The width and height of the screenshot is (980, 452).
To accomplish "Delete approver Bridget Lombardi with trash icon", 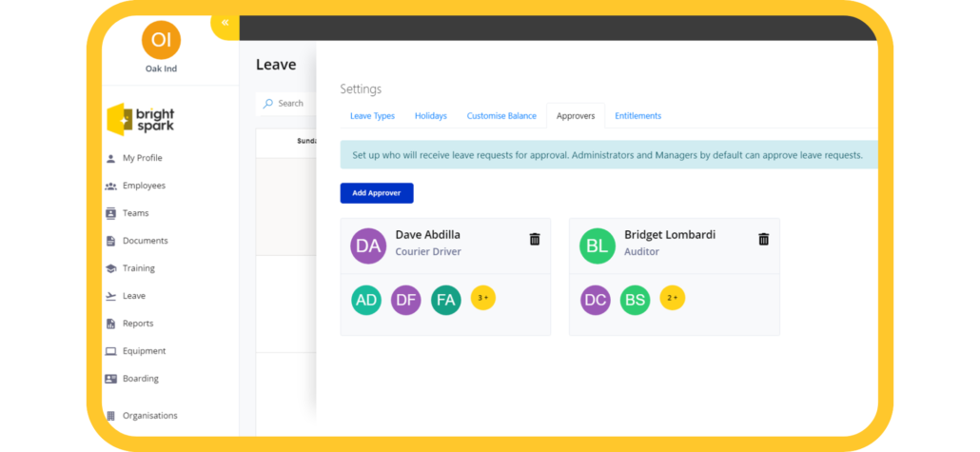I will point(764,239).
